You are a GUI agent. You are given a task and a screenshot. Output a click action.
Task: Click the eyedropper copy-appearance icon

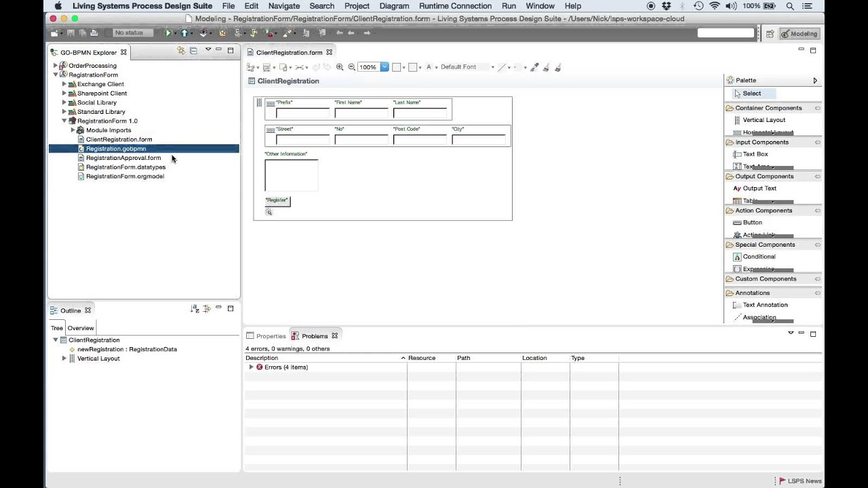534,67
